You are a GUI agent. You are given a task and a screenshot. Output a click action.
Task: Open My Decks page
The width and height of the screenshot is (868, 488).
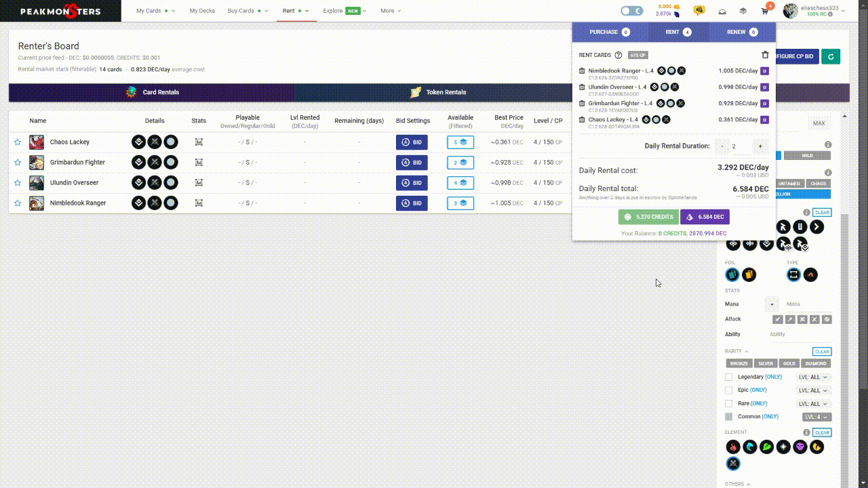(x=202, y=11)
